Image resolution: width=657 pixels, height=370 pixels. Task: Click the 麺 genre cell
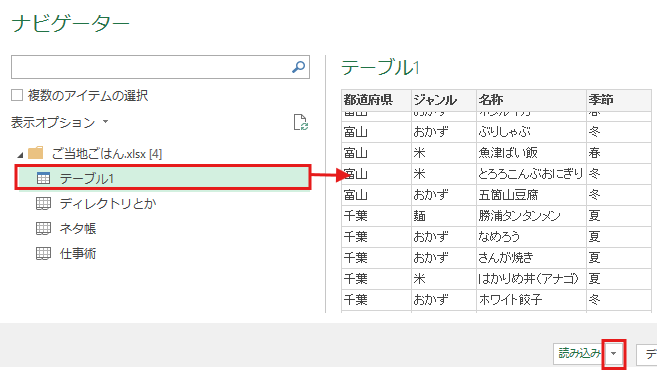pos(444,216)
